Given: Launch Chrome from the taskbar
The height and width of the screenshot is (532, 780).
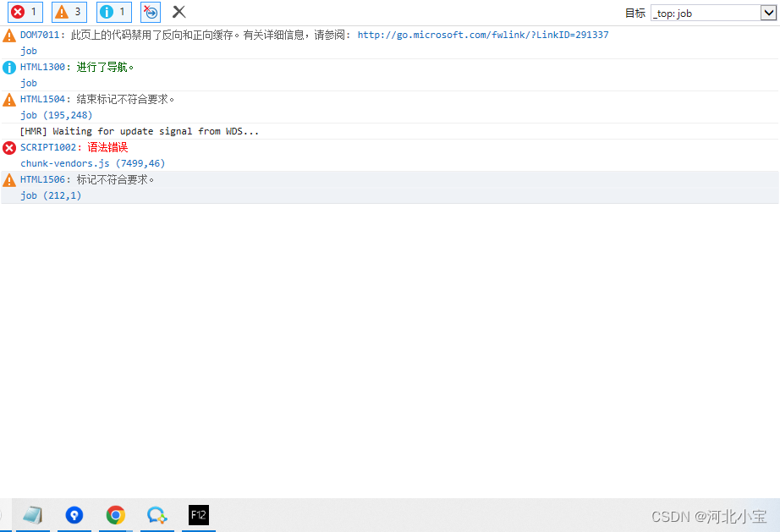Looking at the screenshot, I should pyautogui.click(x=115, y=515).
